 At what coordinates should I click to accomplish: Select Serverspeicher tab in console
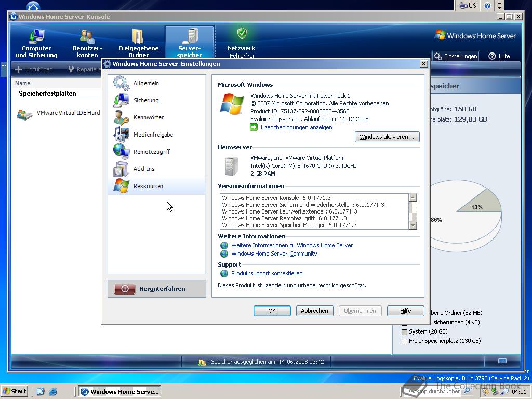[x=189, y=43]
